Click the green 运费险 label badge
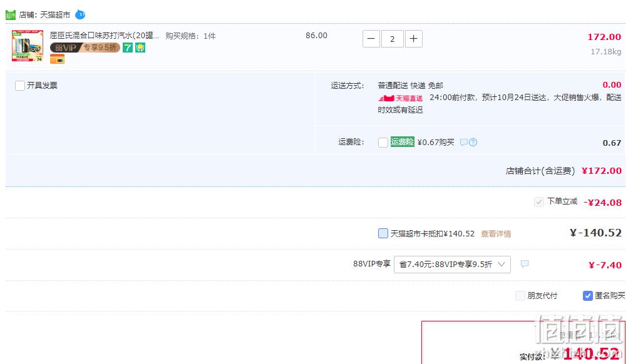The image size is (628, 364). click(402, 142)
